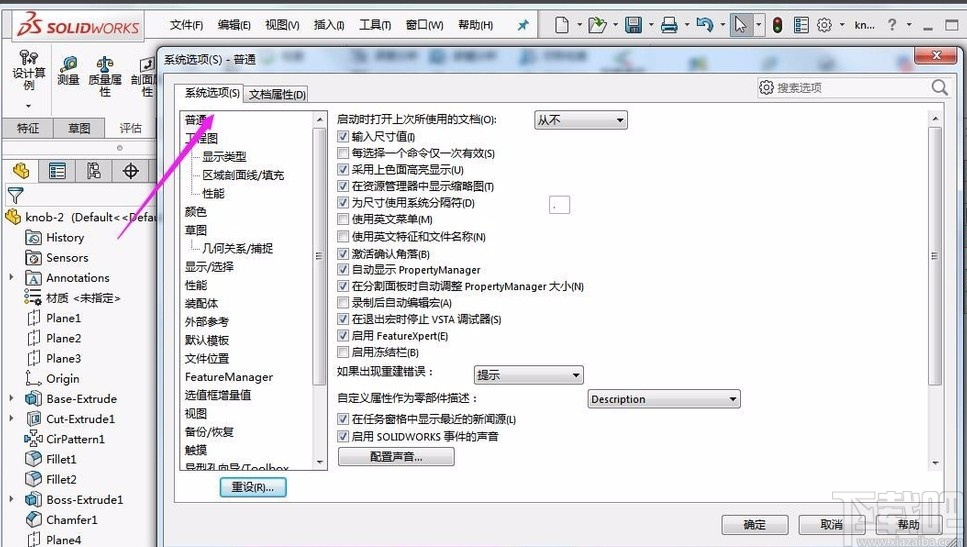Click the 重设(R)... button

253,487
